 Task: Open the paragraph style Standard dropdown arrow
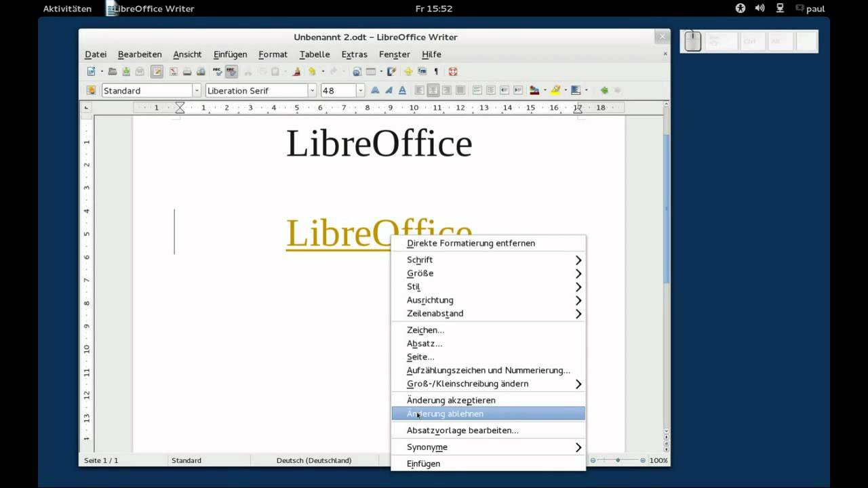pyautogui.click(x=197, y=90)
